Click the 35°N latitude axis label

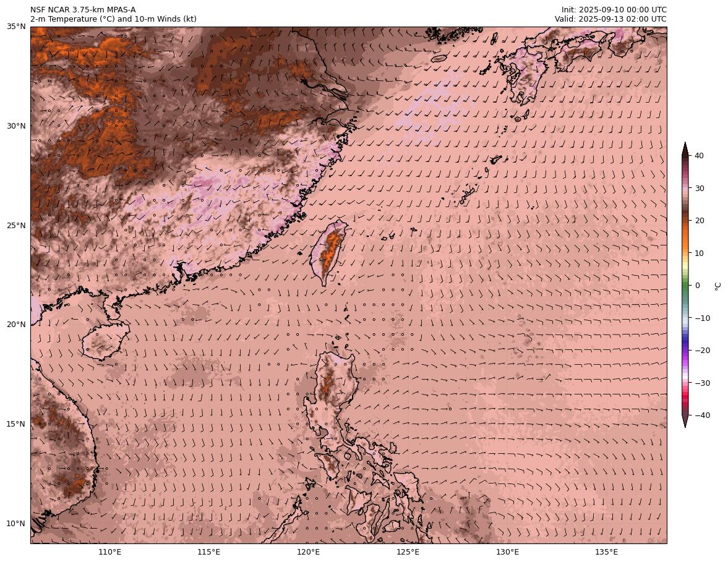[16, 27]
